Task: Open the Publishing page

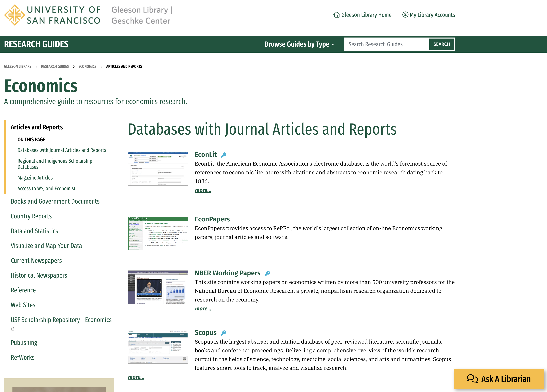Action: pyautogui.click(x=24, y=343)
